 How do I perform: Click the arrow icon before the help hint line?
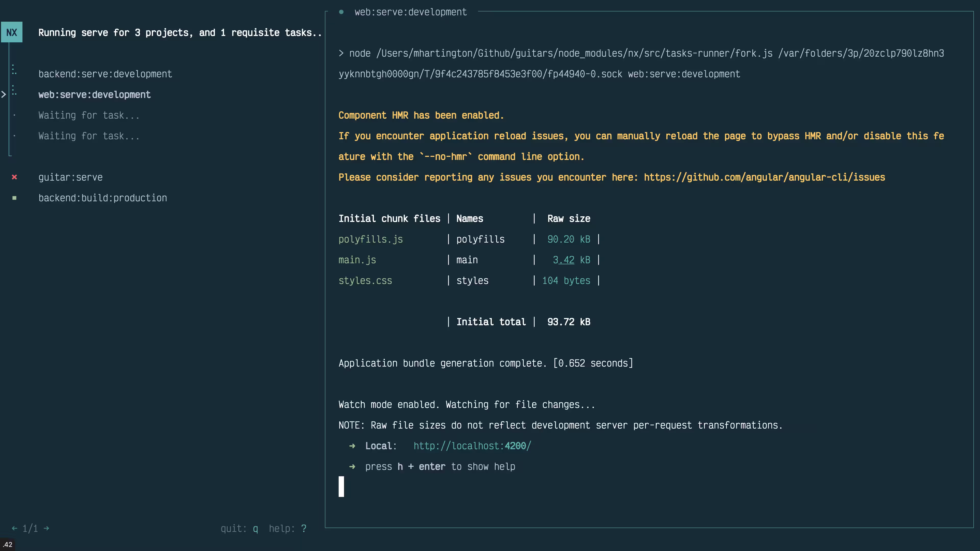(x=352, y=467)
